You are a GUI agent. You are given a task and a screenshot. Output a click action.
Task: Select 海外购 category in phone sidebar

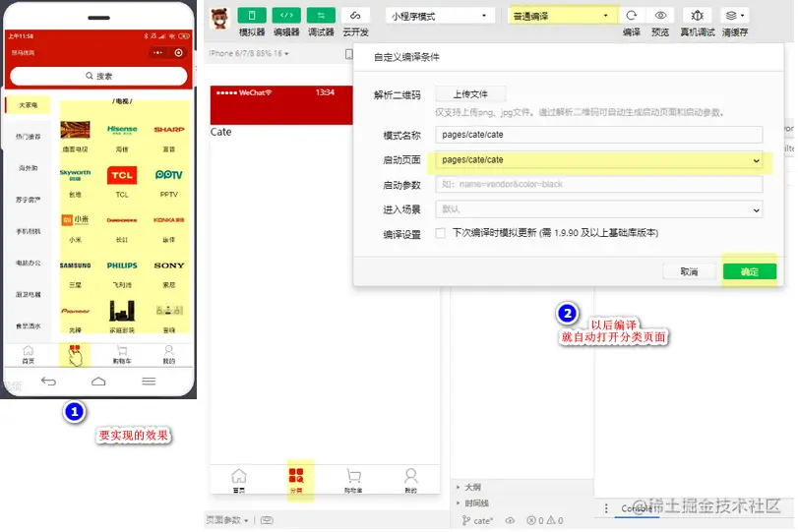(x=28, y=168)
